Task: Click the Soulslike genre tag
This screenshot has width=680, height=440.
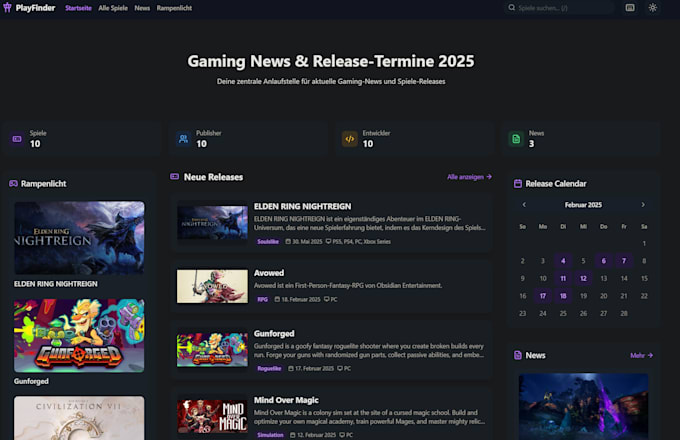Action: coord(268,241)
